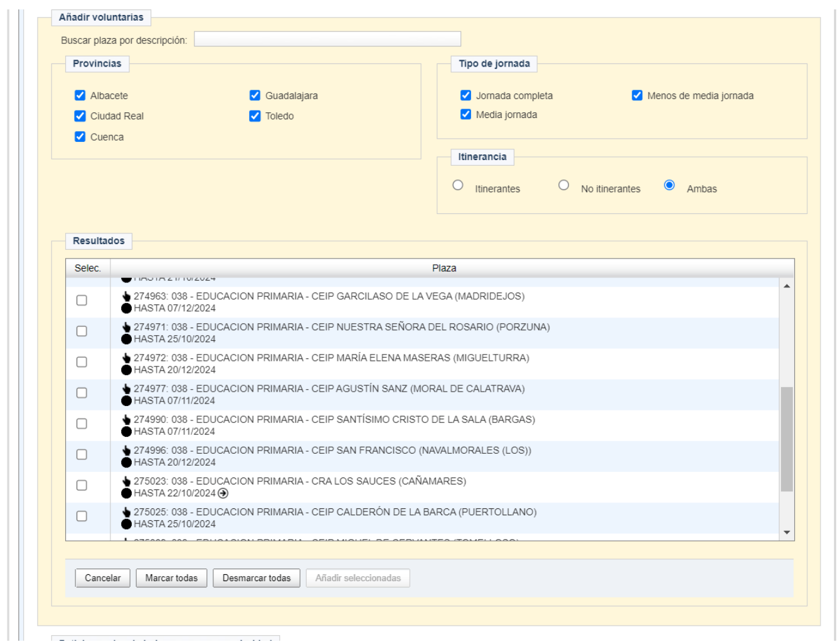The image size is (840, 642).
Task: Tick the checkbox for CEIP Agustín Sanz
Action: (x=82, y=393)
